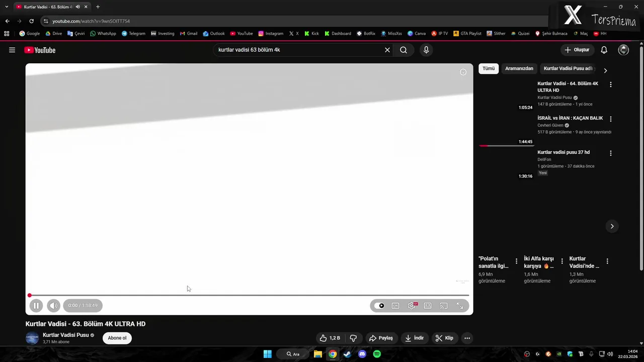Create a clip with Klip

(x=444, y=338)
